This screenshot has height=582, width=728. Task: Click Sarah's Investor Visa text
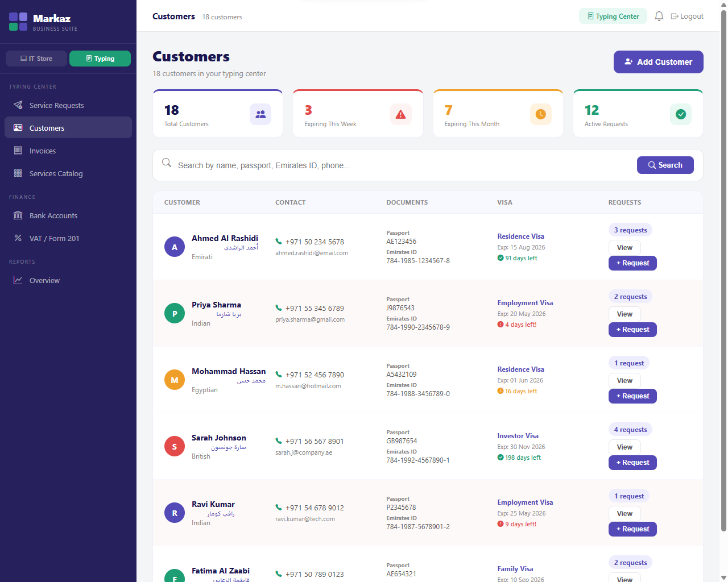point(518,436)
